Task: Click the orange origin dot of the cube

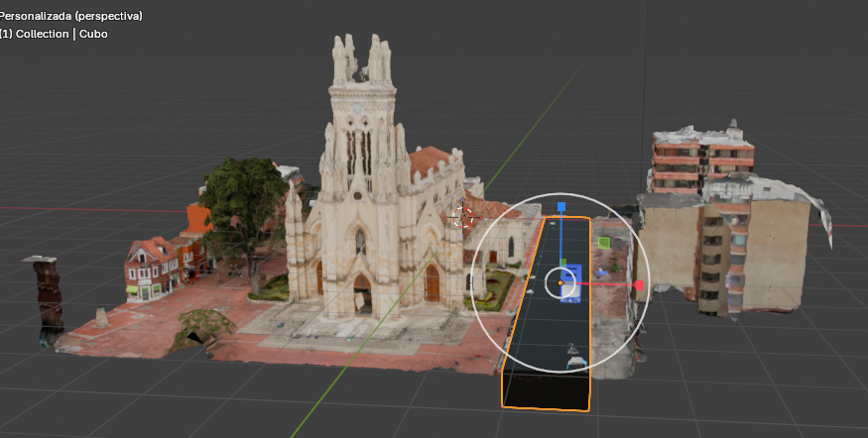Action: click(x=560, y=284)
